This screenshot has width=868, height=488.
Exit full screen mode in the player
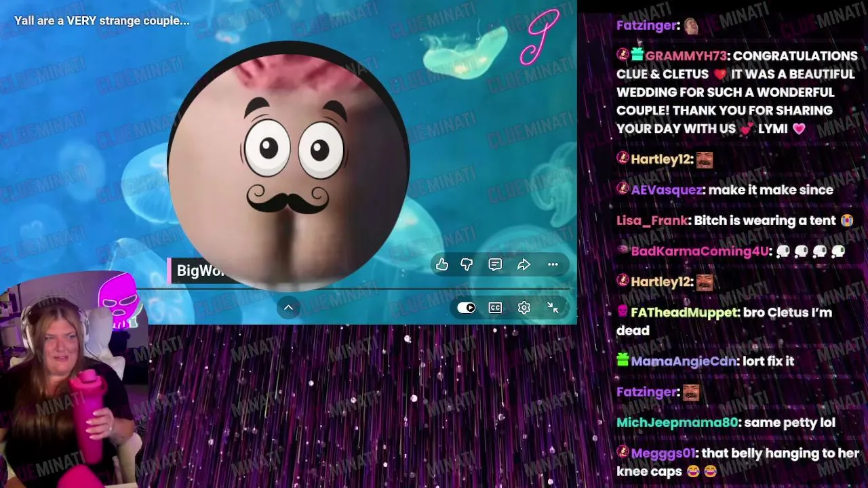pyautogui.click(x=553, y=308)
